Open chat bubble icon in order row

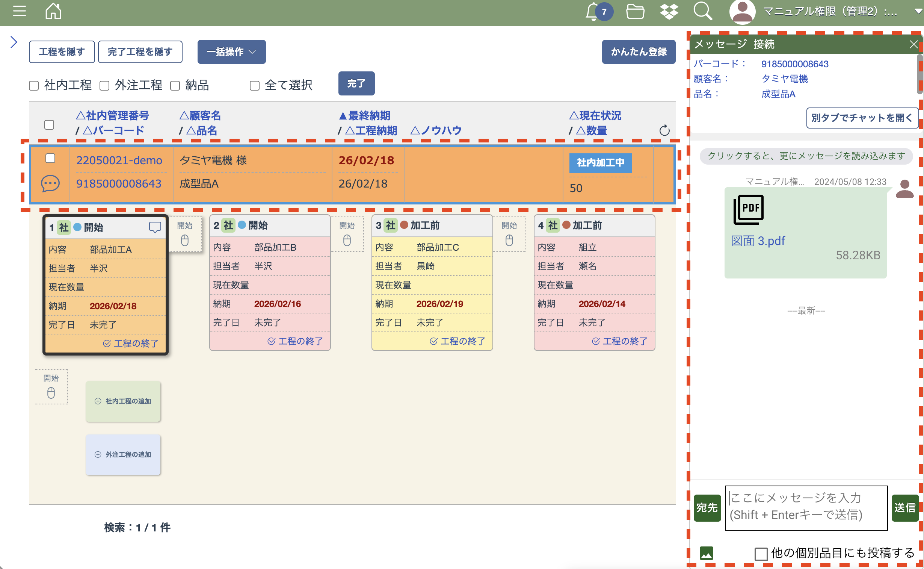point(50,183)
